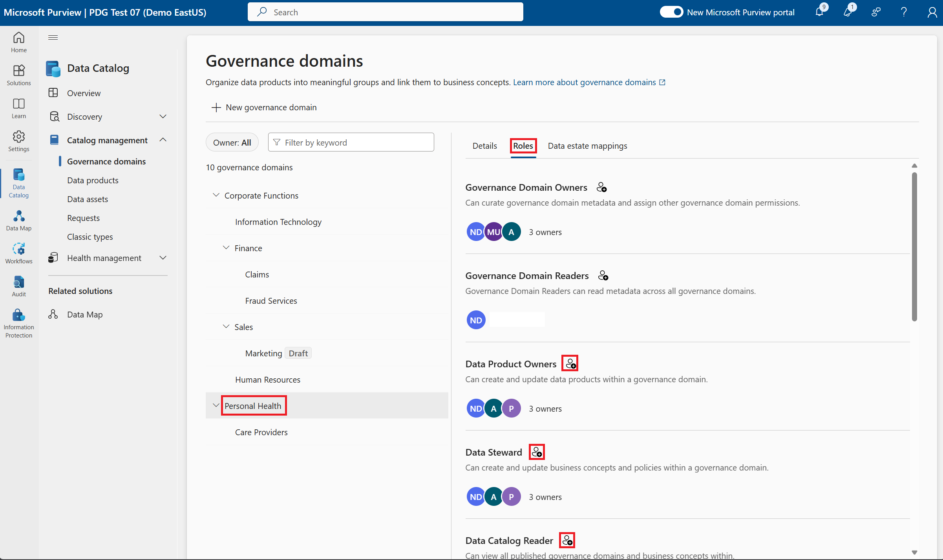Expand the Finance governance domain tree
The image size is (943, 560).
click(x=225, y=247)
